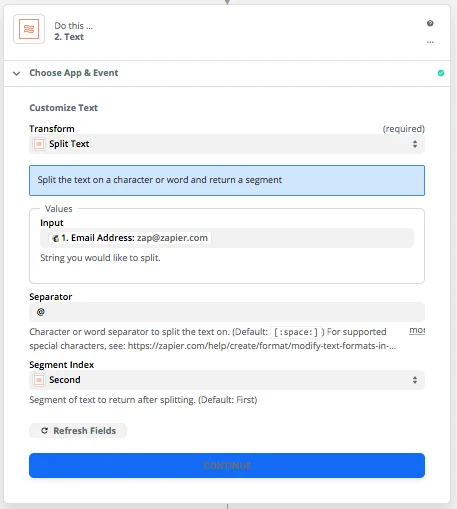Select the Email Address zap@zapier.com pill
457x509 pixels.
click(x=130, y=238)
